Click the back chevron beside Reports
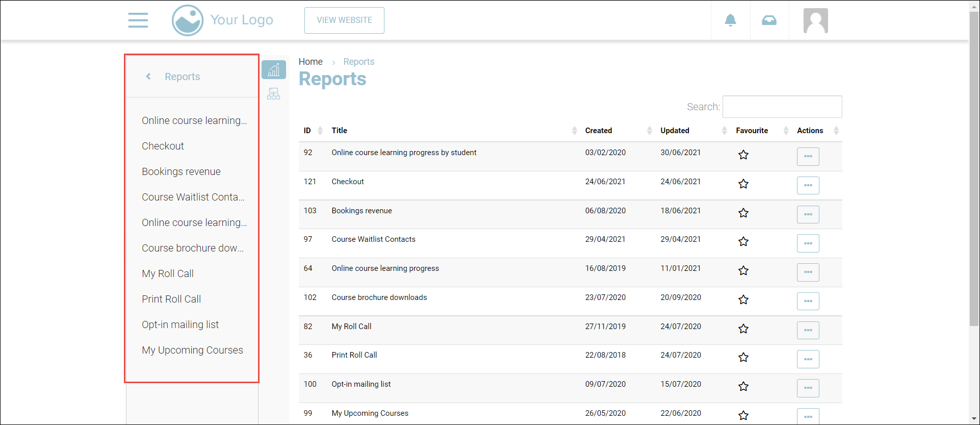The image size is (980, 425). pos(148,77)
